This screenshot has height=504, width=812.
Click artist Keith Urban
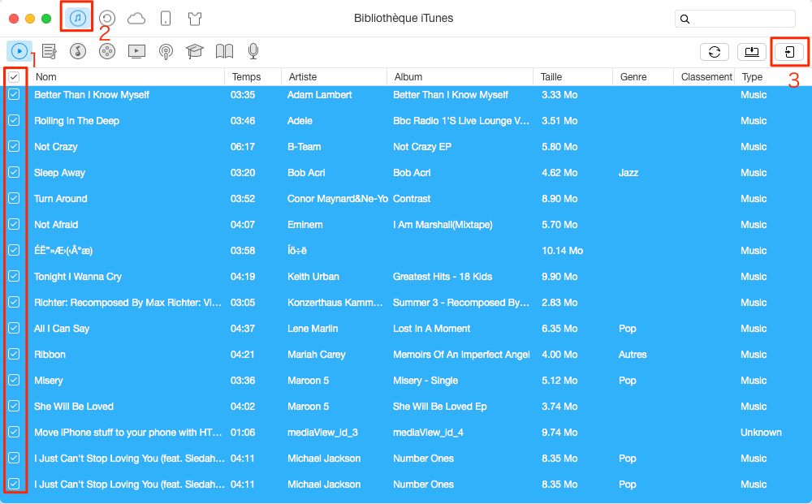coord(313,276)
